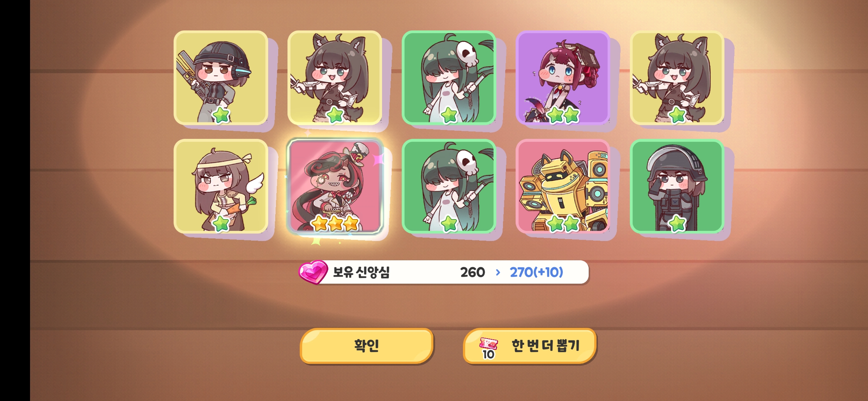Select the riot-helmet soldier green card
This screenshot has width=868, height=401.
tap(677, 186)
